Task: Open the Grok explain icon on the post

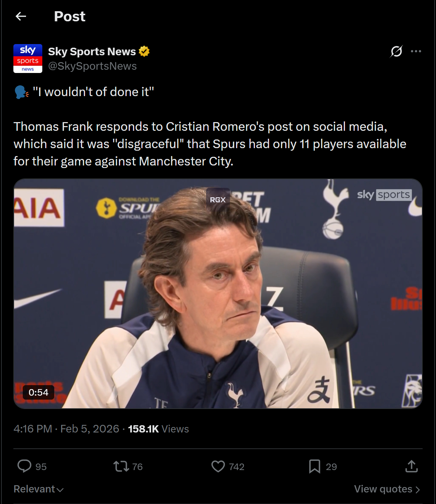Action: tap(396, 51)
